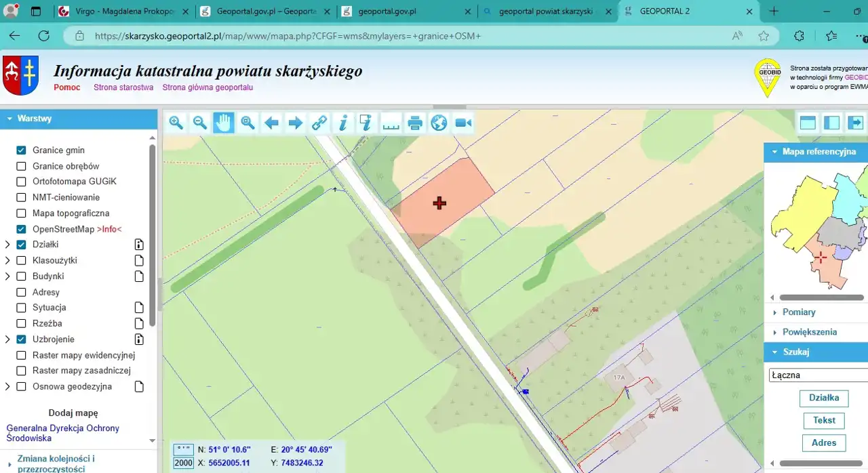Enable the Ortofotomapa GUGiK layer
868x473 pixels.
point(21,182)
